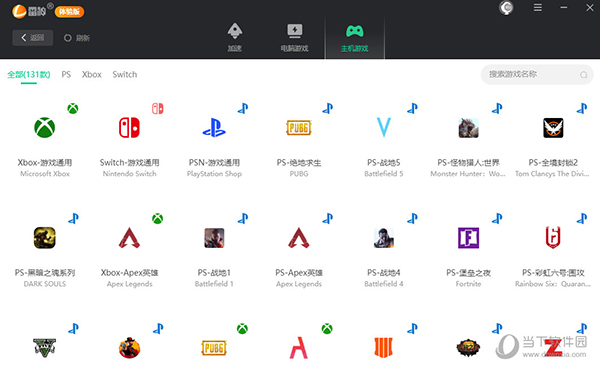The height and width of the screenshot is (371, 600).
Task: Click the user avatar icon in title bar
Action: 506,7
